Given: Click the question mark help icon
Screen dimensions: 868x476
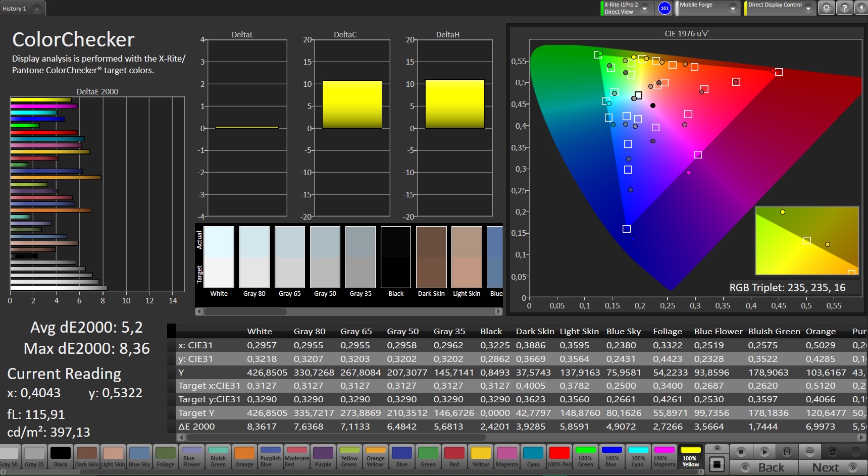Looking at the screenshot, I should pyautogui.click(x=844, y=8).
